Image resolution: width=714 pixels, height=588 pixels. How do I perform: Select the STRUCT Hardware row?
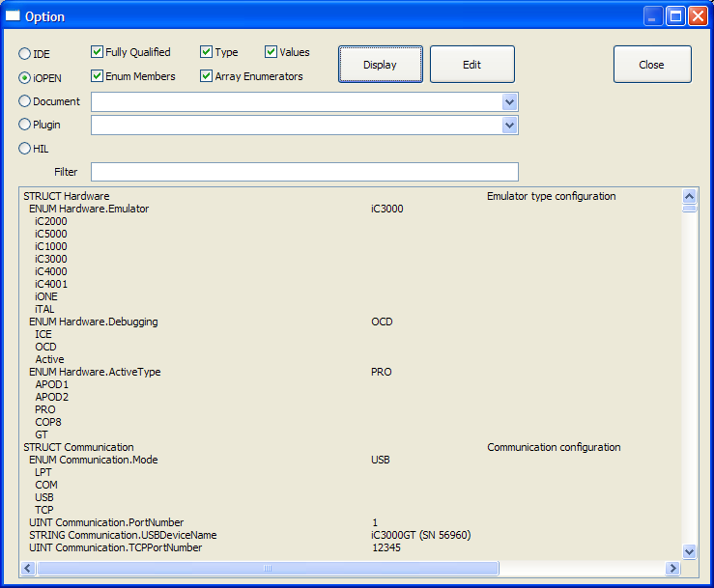click(67, 196)
